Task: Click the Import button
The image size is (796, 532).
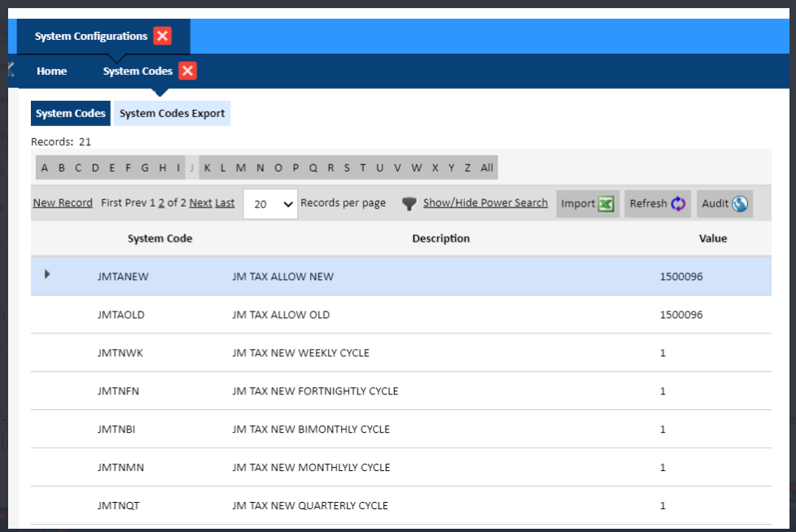Action: click(x=588, y=204)
